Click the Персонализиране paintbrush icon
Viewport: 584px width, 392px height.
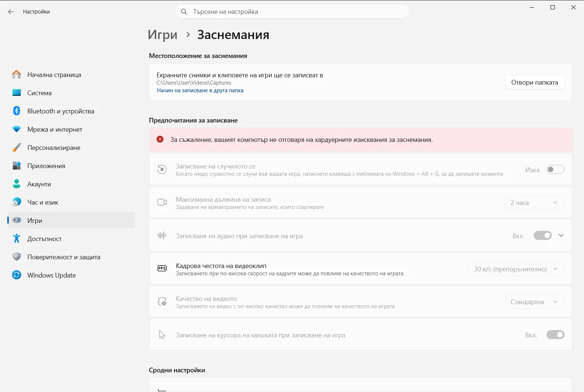(x=16, y=147)
